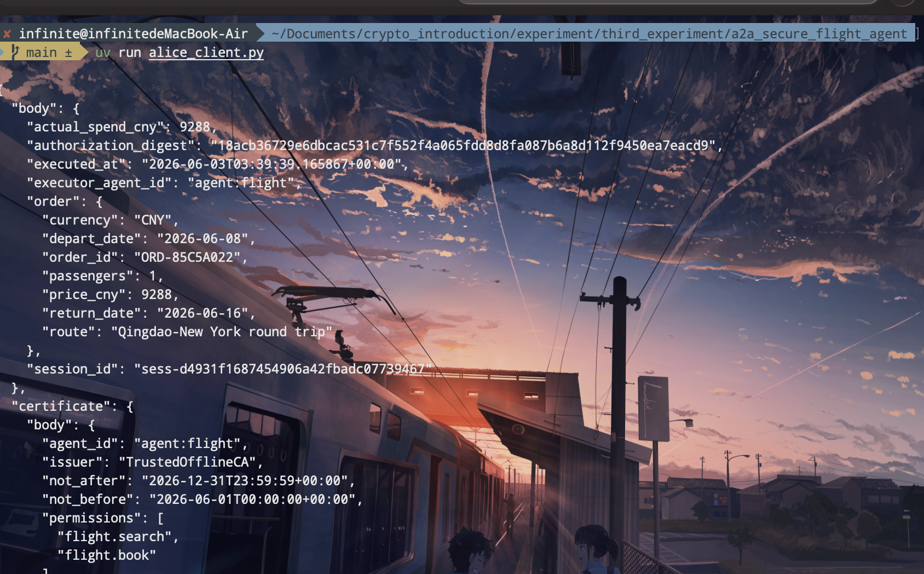Click the underlined alice_client.py filename
The image size is (924, 574).
[206, 53]
